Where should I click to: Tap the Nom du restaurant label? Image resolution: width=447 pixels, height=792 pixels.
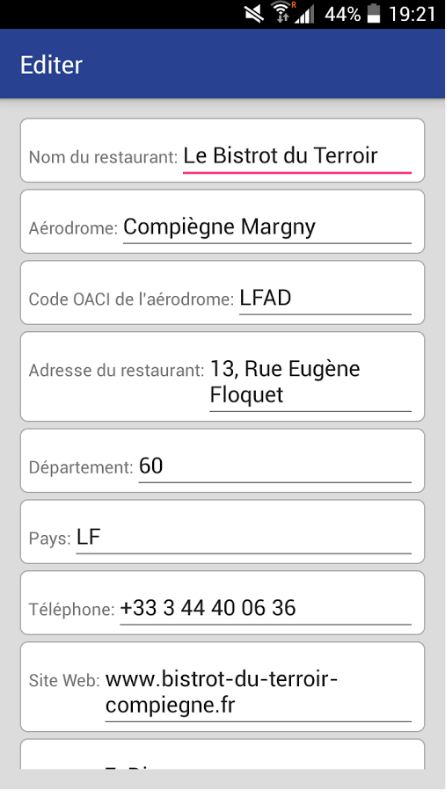point(104,157)
